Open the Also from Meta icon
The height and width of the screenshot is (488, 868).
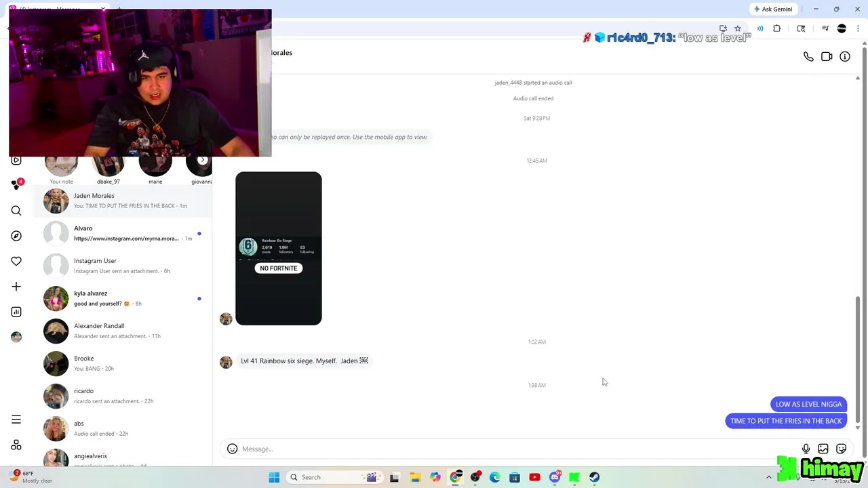point(16,445)
